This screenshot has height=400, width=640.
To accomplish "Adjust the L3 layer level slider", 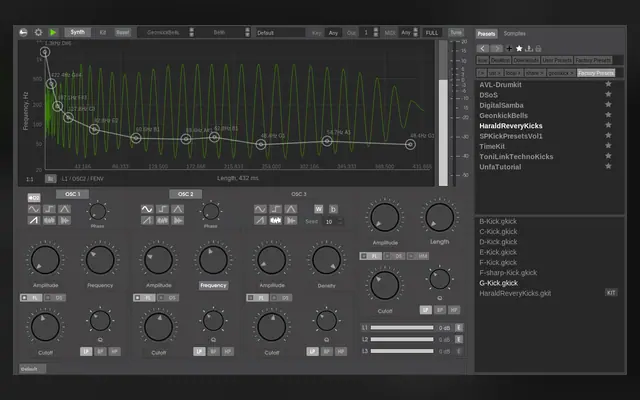I will pyautogui.click(x=402, y=351).
